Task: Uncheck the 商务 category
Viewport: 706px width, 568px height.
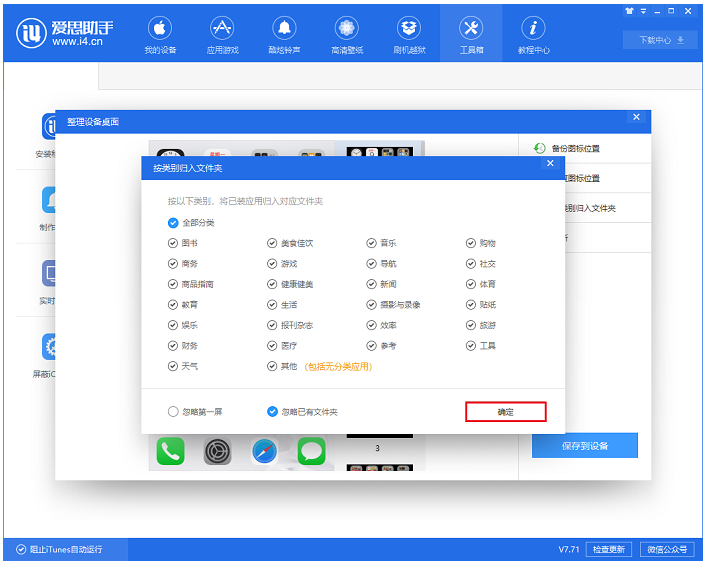Action: (x=173, y=264)
